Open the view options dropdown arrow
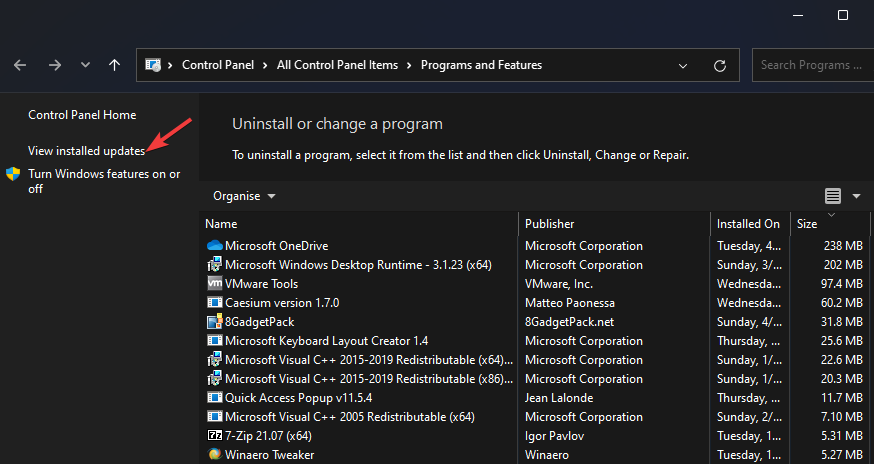The width and height of the screenshot is (874, 464). [x=856, y=196]
